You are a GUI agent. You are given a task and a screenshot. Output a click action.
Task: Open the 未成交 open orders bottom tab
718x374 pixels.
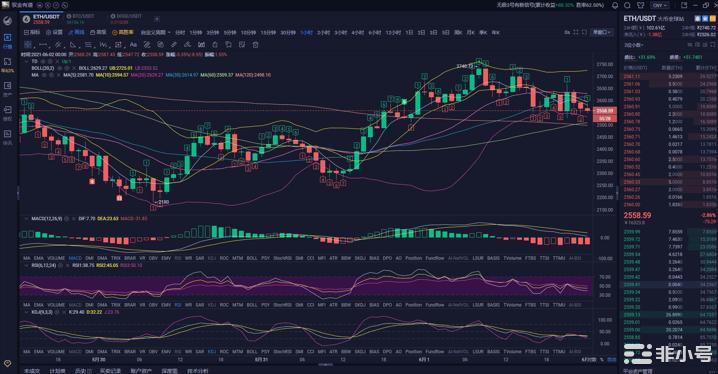click(32, 370)
